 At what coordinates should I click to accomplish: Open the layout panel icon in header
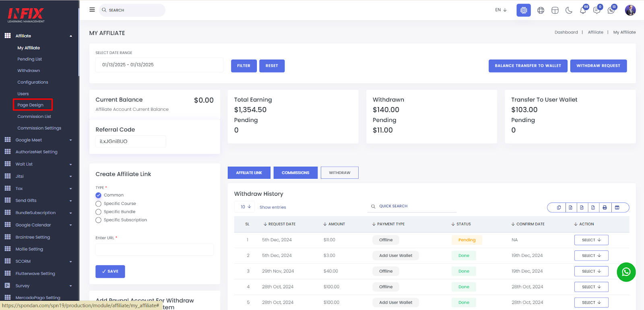pyautogui.click(x=555, y=10)
